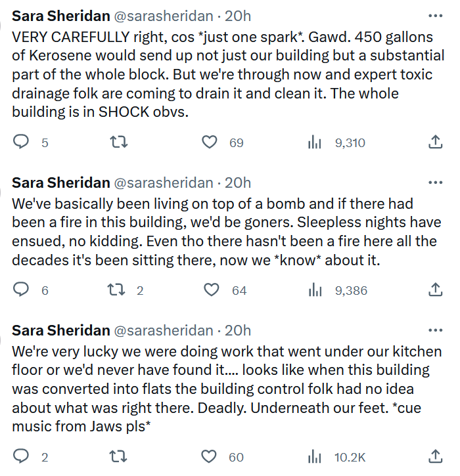Screen dimensions: 460x476
Task: Reply to the 'music from Jaws' tweet
Action: tap(22, 457)
